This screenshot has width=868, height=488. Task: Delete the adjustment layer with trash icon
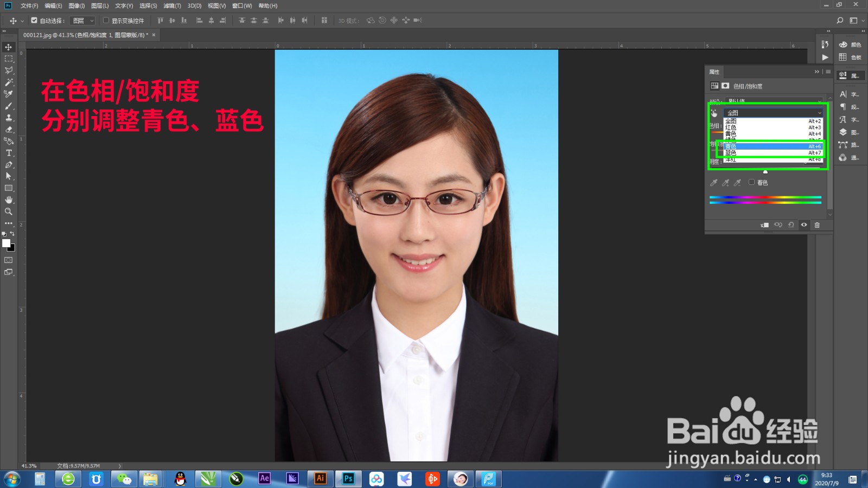point(817,225)
